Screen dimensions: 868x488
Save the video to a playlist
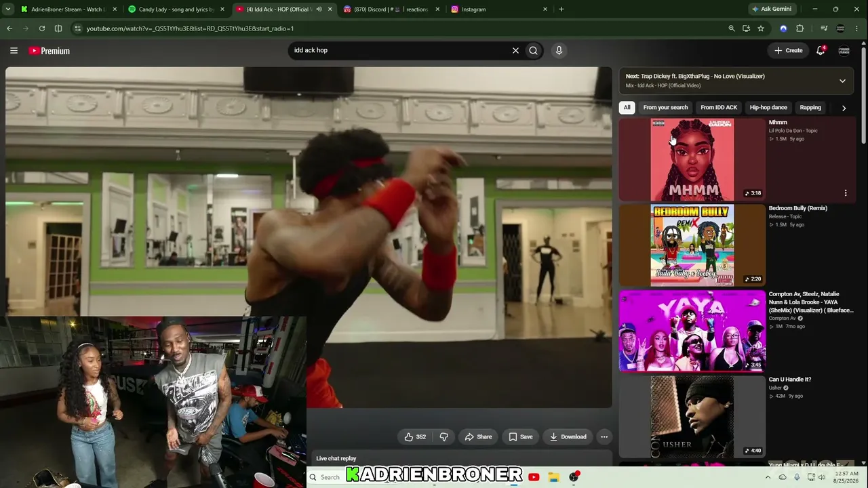tap(521, 437)
